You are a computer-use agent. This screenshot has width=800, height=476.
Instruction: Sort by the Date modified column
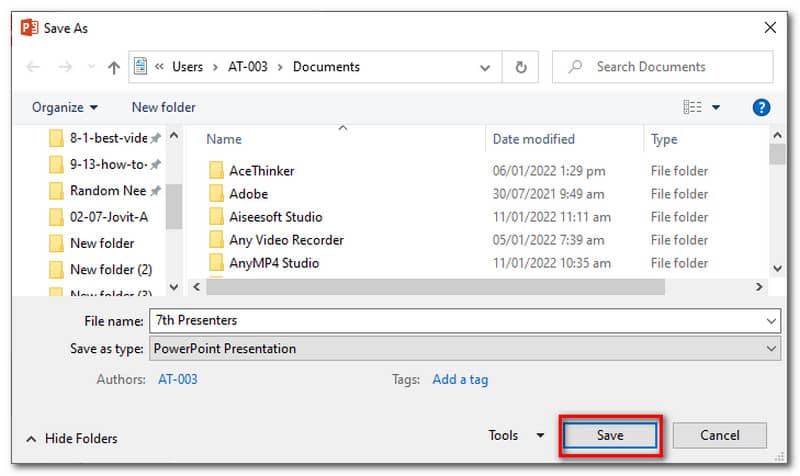[x=534, y=139]
